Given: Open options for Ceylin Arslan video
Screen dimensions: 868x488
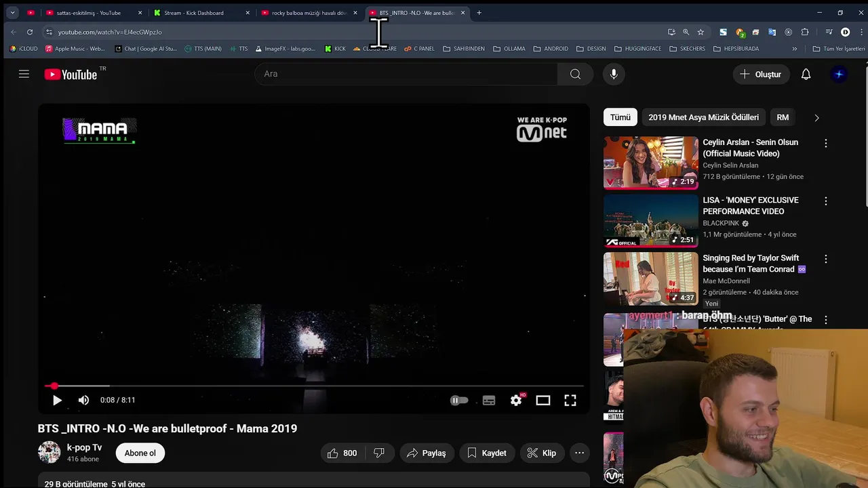Looking at the screenshot, I should pyautogui.click(x=825, y=143).
